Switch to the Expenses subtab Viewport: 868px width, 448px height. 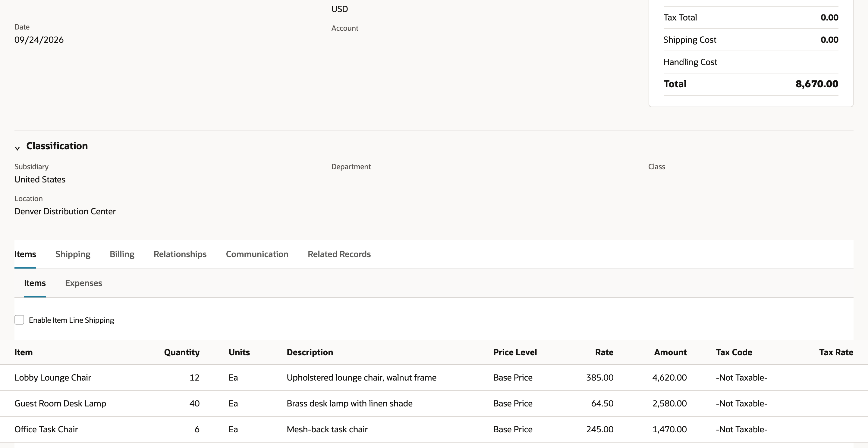(83, 283)
